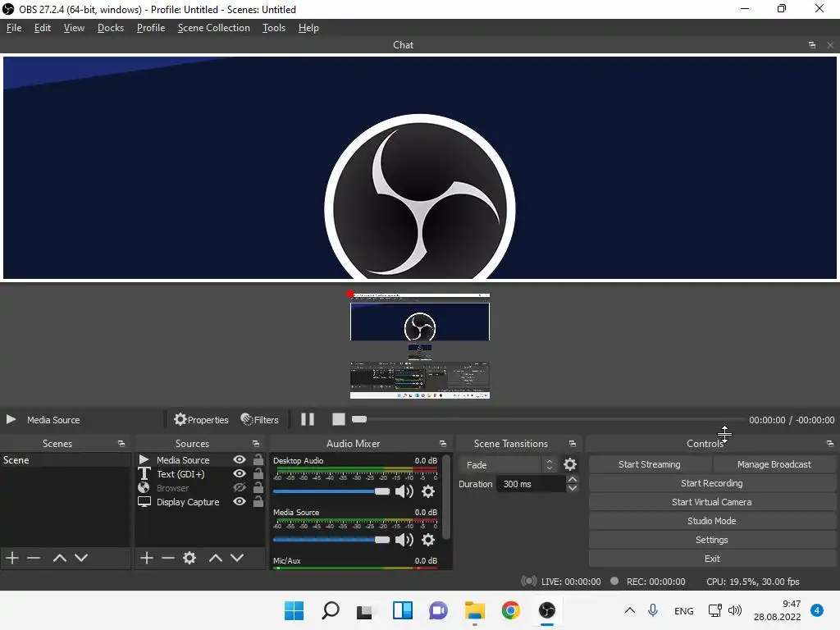The image size is (840, 630).
Task: Open the Help menu
Action: pyautogui.click(x=308, y=28)
